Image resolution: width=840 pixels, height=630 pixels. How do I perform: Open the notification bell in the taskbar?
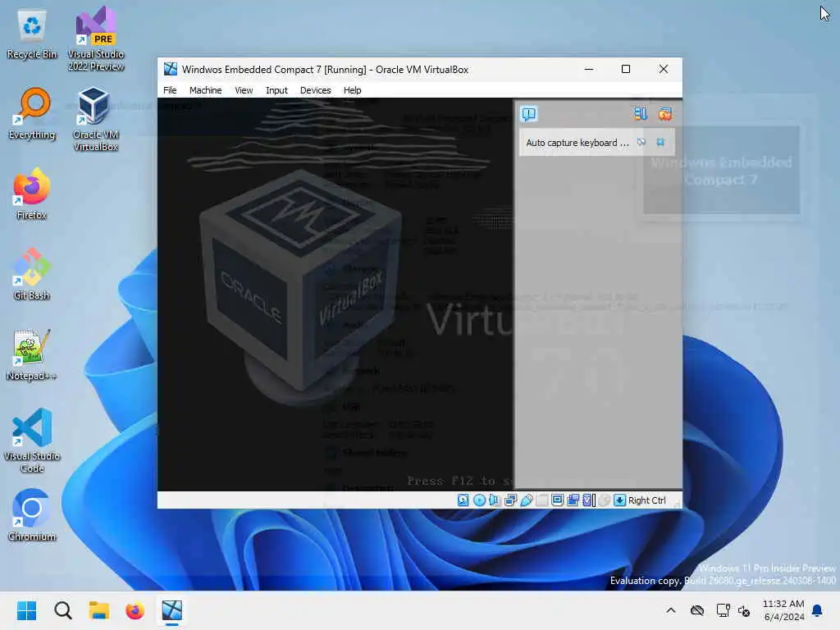817,610
